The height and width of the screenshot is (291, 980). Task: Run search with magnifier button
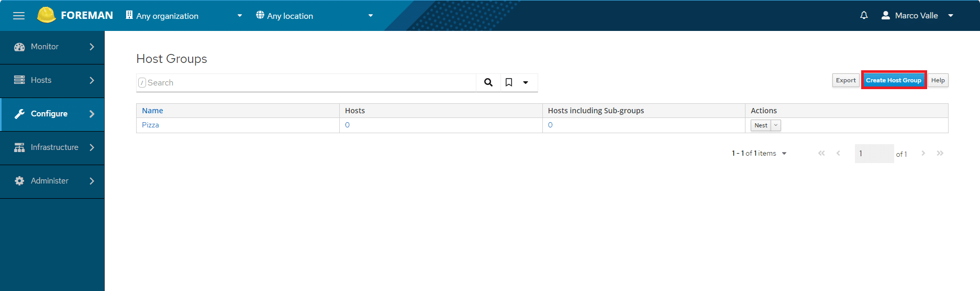488,82
